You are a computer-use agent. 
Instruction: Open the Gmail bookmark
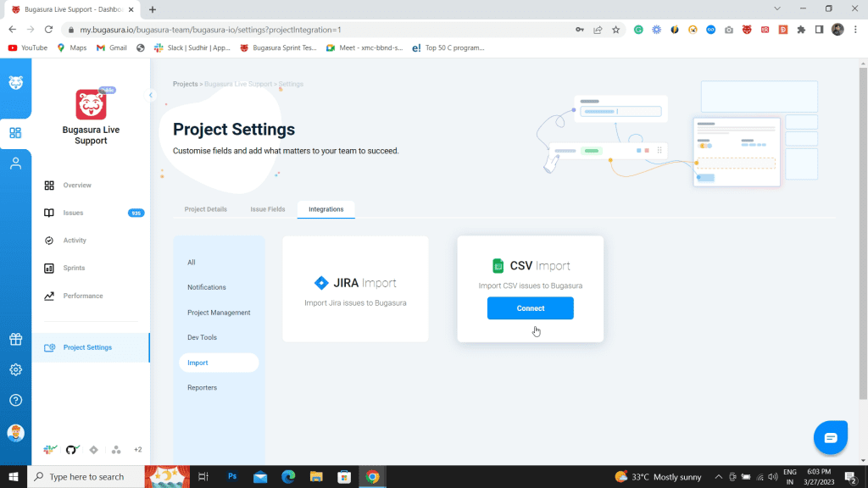[x=111, y=47]
